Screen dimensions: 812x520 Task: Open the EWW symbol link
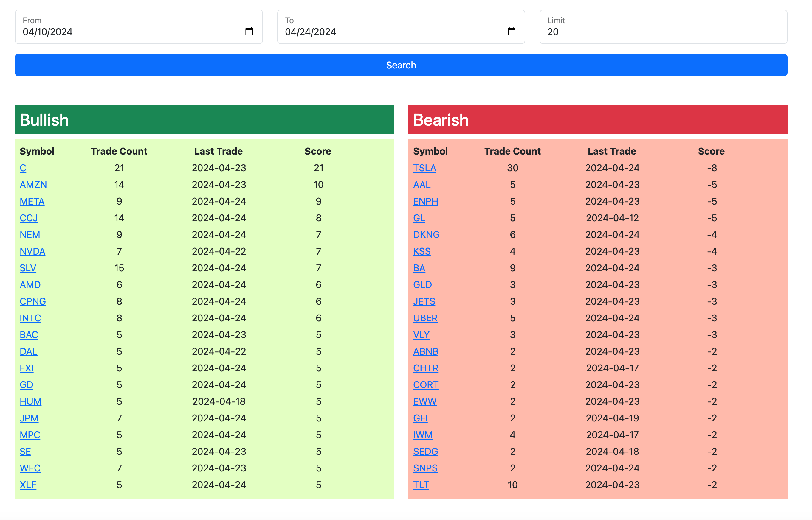[x=425, y=401]
